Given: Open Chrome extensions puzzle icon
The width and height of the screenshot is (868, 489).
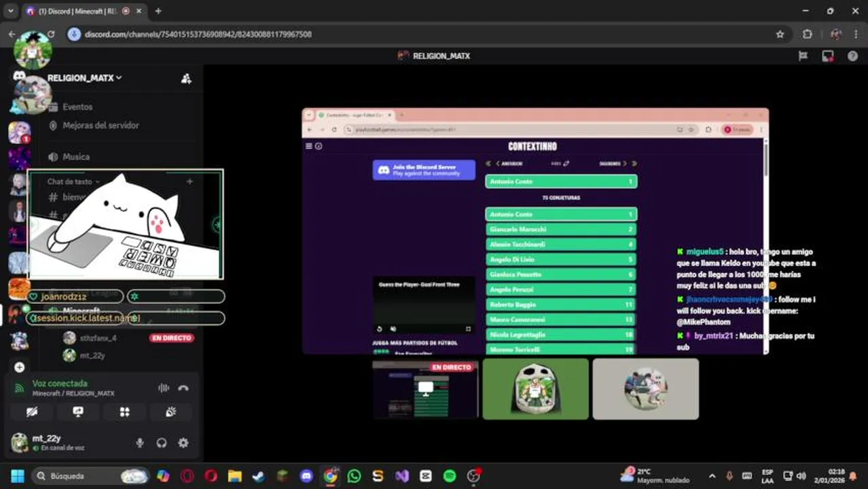Looking at the screenshot, I should point(807,34).
